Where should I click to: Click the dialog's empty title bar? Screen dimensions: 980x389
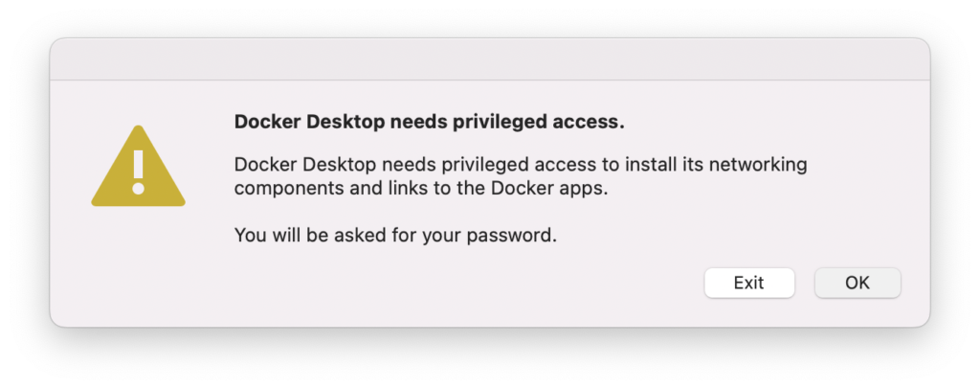[490, 59]
